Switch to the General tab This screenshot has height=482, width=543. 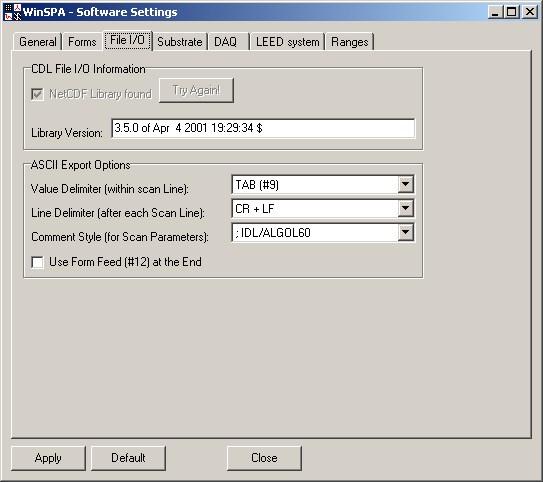click(x=37, y=42)
